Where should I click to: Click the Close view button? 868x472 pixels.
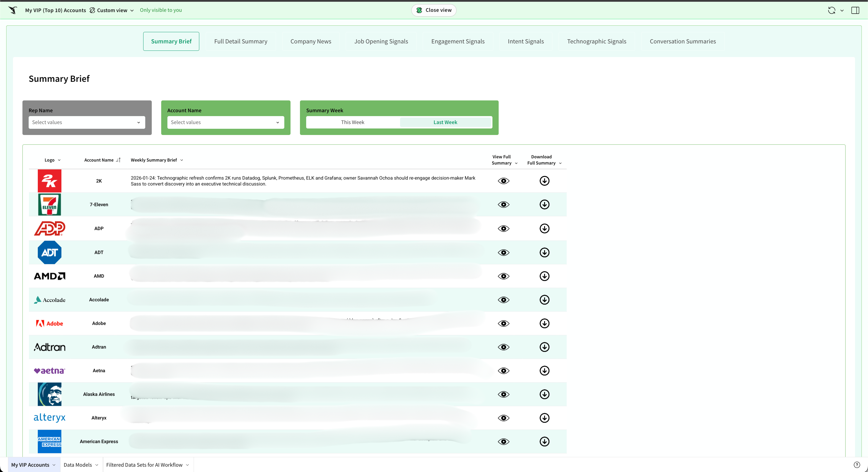tap(434, 10)
